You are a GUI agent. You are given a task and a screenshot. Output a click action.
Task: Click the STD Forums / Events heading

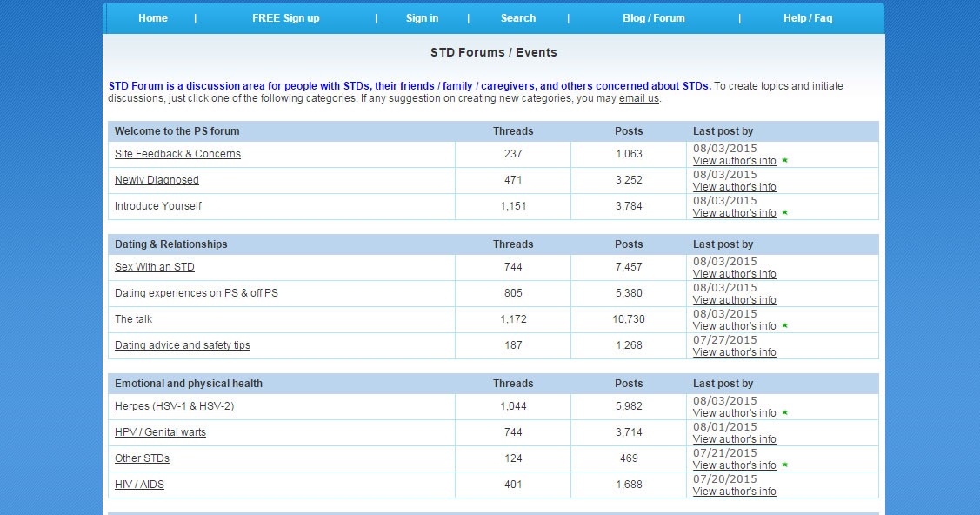coord(493,52)
